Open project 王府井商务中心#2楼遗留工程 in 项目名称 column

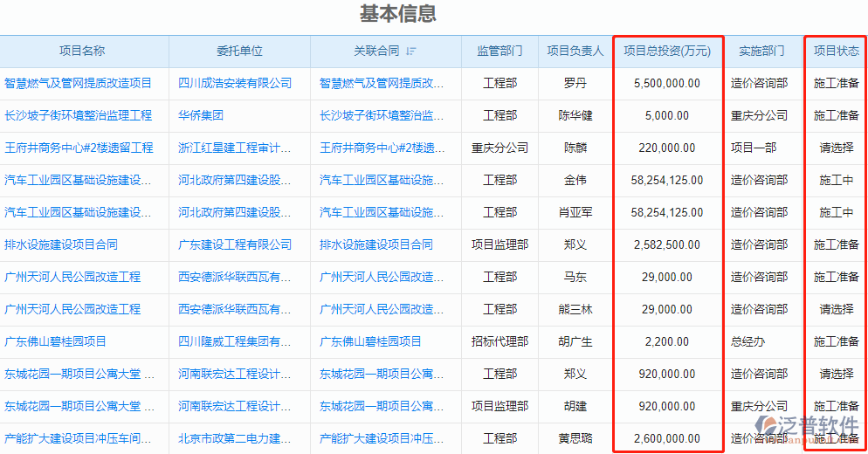click(79, 148)
